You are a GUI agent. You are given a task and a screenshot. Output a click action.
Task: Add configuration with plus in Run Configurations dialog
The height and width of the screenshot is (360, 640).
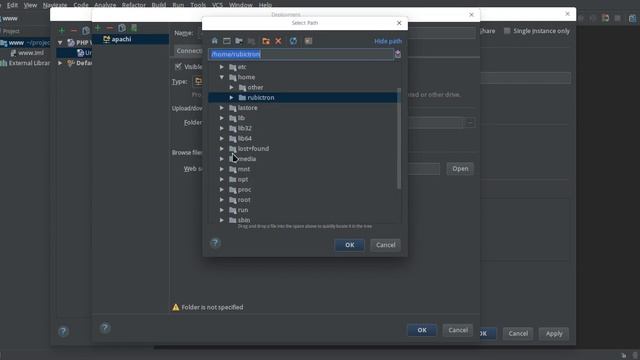pos(62,31)
